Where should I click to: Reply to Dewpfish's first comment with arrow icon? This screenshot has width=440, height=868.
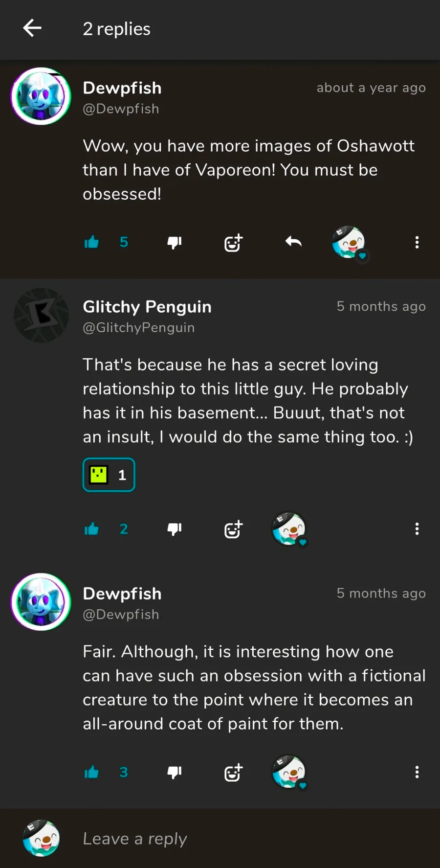[x=293, y=242]
